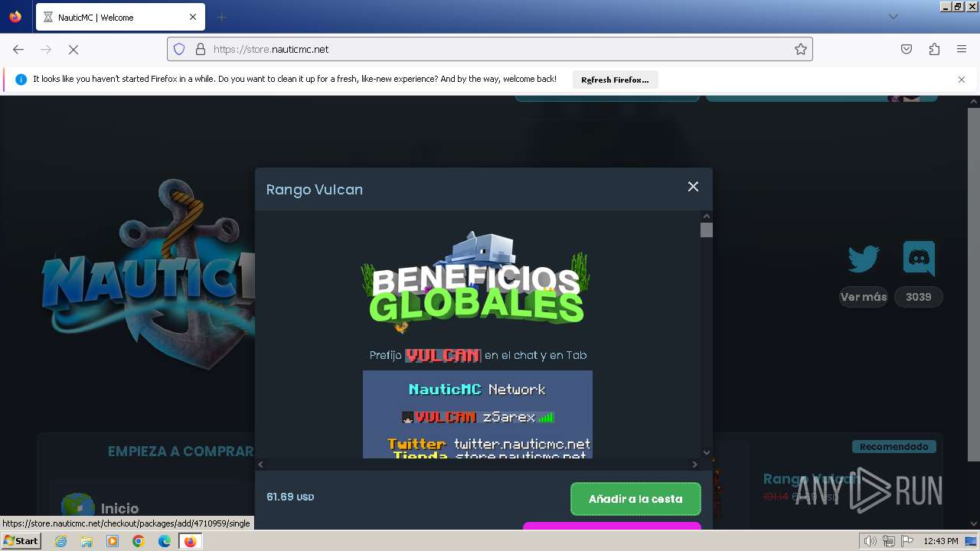
Task: Click the NauticMC anchor logo
Action: click(x=147, y=273)
